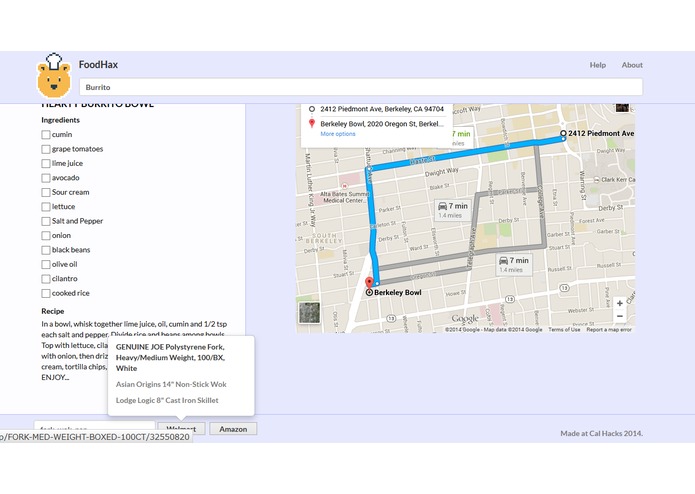Image resolution: width=695 pixels, height=494 pixels.
Task: Click the Google logo on the map
Action: point(465,319)
